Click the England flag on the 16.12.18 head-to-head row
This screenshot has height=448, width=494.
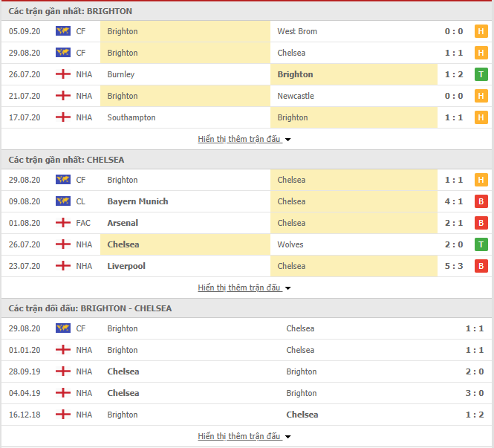pyautogui.click(x=63, y=415)
